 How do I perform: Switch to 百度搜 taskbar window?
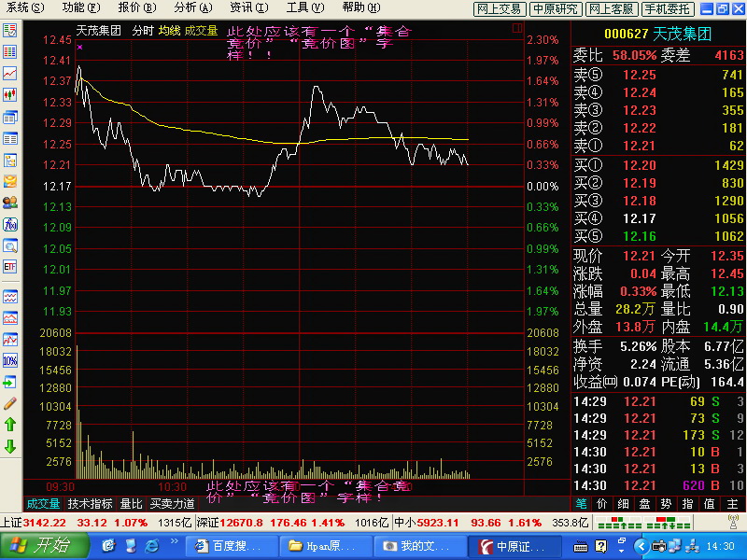click(x=231, y=546)
